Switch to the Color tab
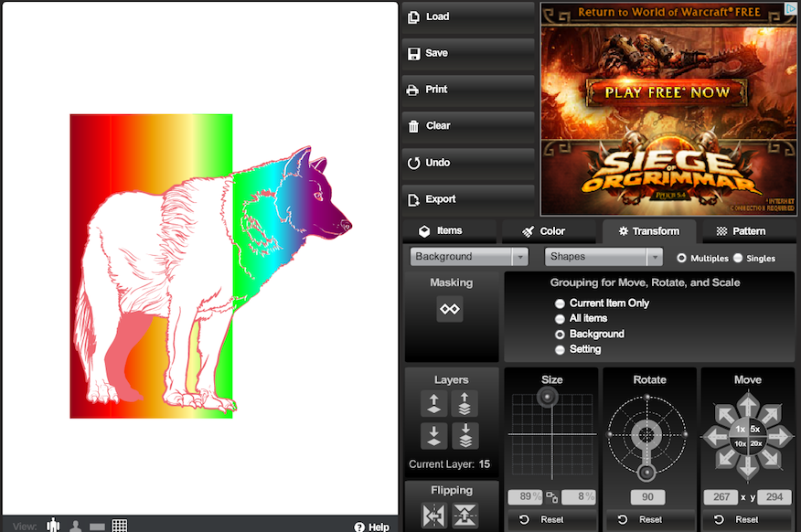Image resolution: width=801 pixels, height=532 pixels. (544, 231)
